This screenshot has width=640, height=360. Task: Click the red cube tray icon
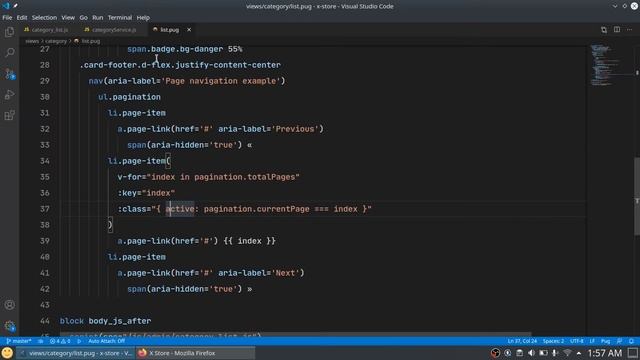(x=495, y=353)
